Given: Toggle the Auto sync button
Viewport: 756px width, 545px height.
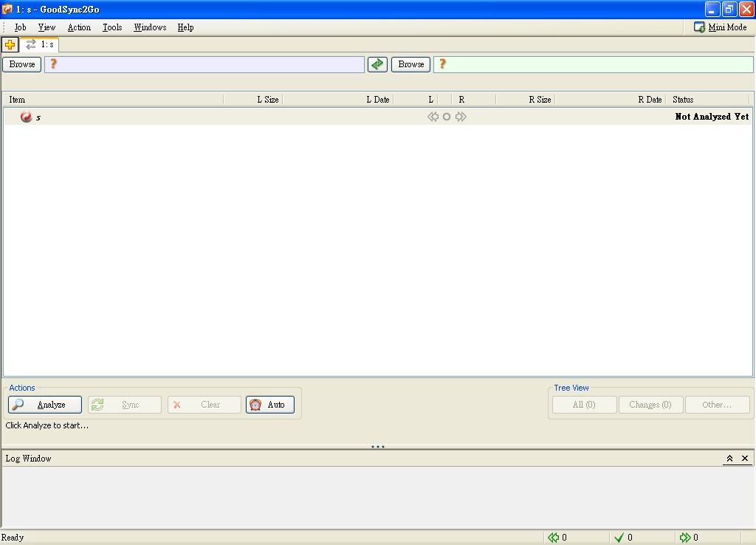Looking at the screenshot, I should (270, 405).
